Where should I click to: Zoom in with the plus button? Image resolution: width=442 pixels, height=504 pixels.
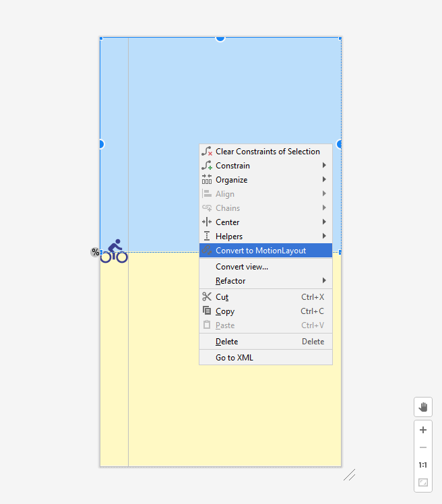coord(423,430)
